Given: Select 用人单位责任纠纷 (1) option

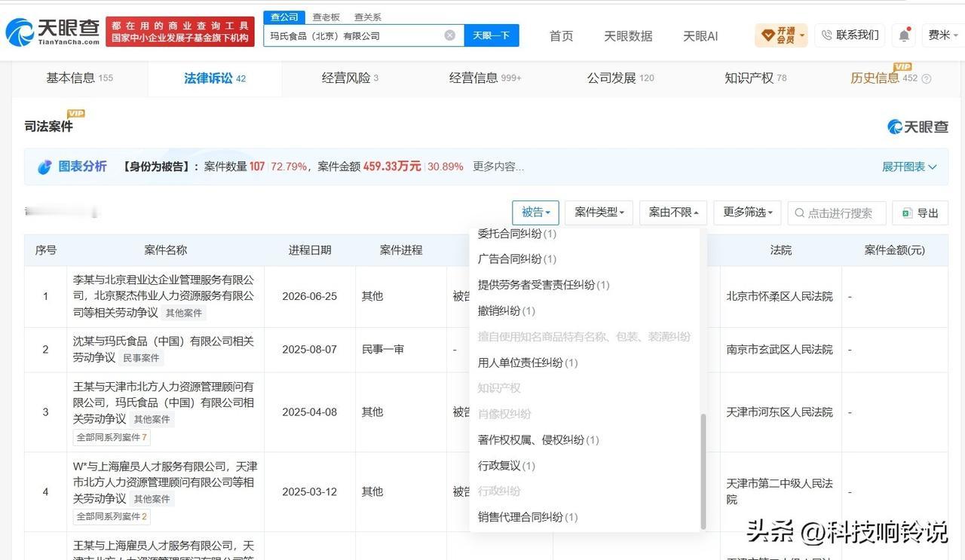Looking at the screenshot, I should tap(527, 363).
